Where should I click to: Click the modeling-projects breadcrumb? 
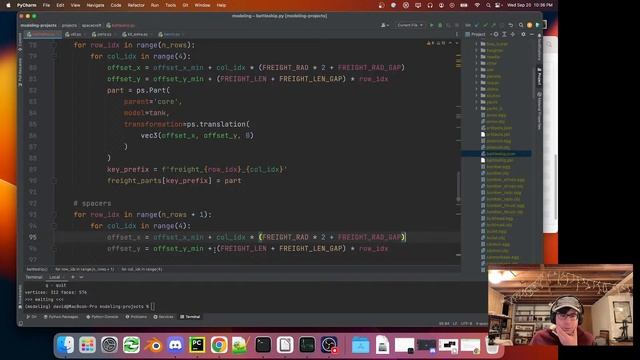point(38,25)
